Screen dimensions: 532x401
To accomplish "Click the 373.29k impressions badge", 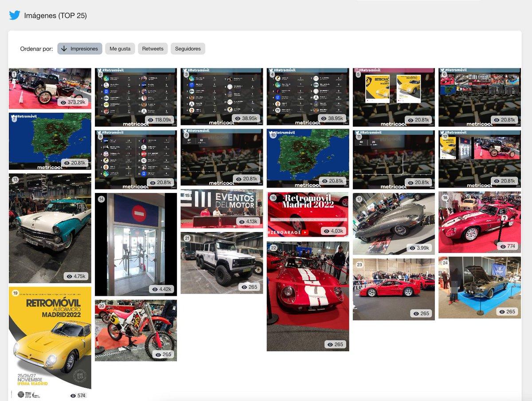I will 73,102.
